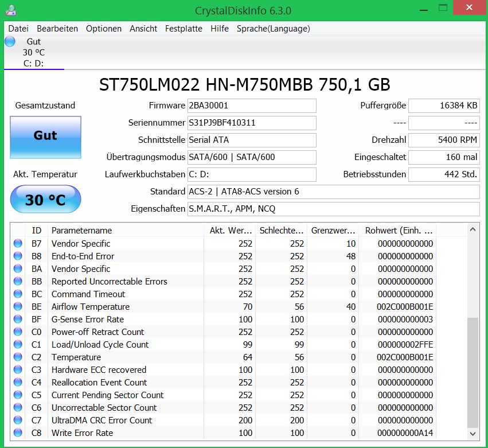The height and width of the screenshot is (448, 488).
Task: Select the blue disk status orb for C: D:
Action: (x=10, y=41)
